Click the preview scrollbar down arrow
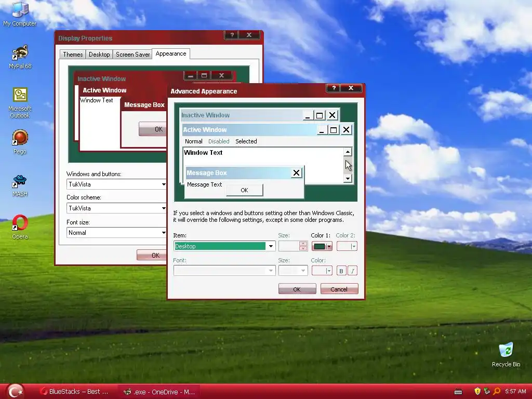 (348, 178)
